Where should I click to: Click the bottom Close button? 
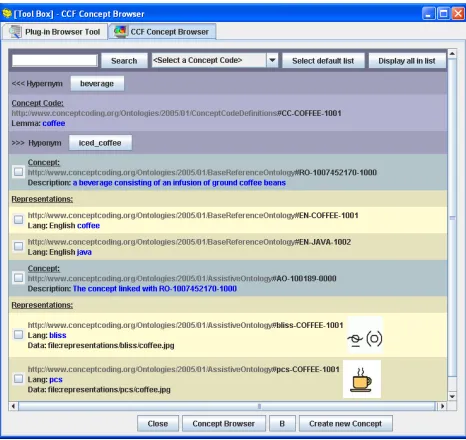click(158, 424)
